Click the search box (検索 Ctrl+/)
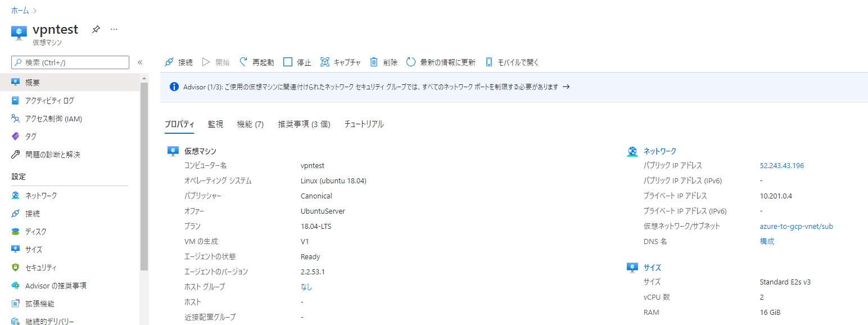 click(70, 62)
